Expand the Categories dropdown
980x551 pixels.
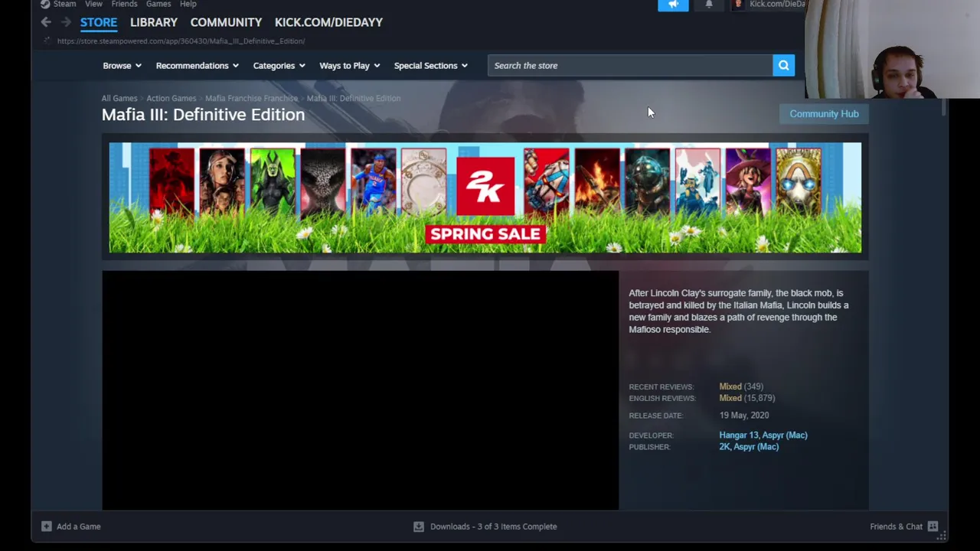(x=279, y=66)
